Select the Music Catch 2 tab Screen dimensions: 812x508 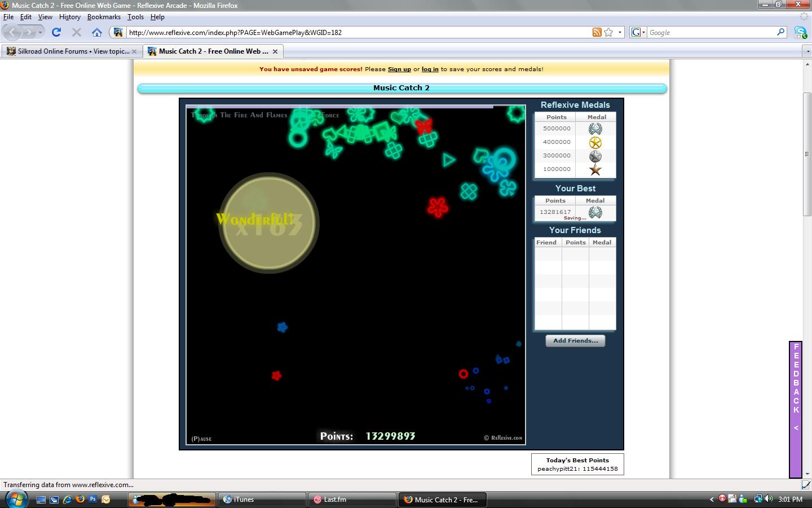[x=213, y=51]
